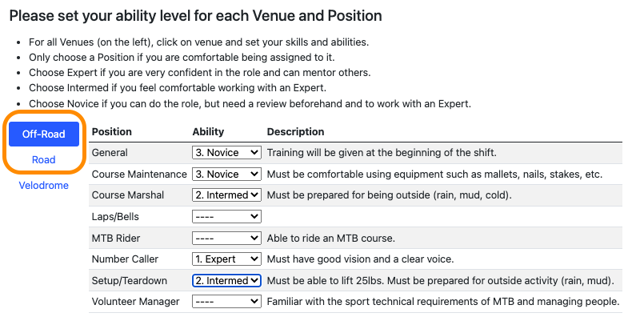The height and width of the screenshot is (329, 644).
Task: Open the Setup/Teardown ability dropdown
Action: point(226,280)
